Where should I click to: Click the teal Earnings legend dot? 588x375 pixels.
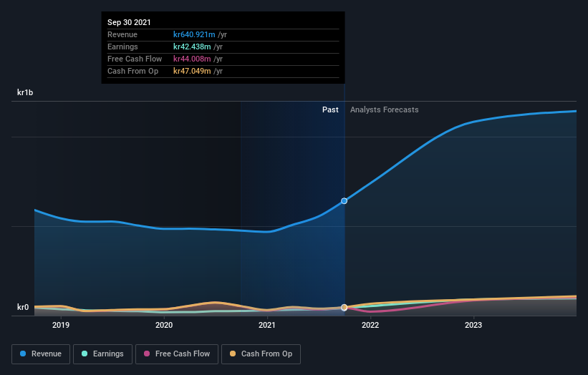85,354
